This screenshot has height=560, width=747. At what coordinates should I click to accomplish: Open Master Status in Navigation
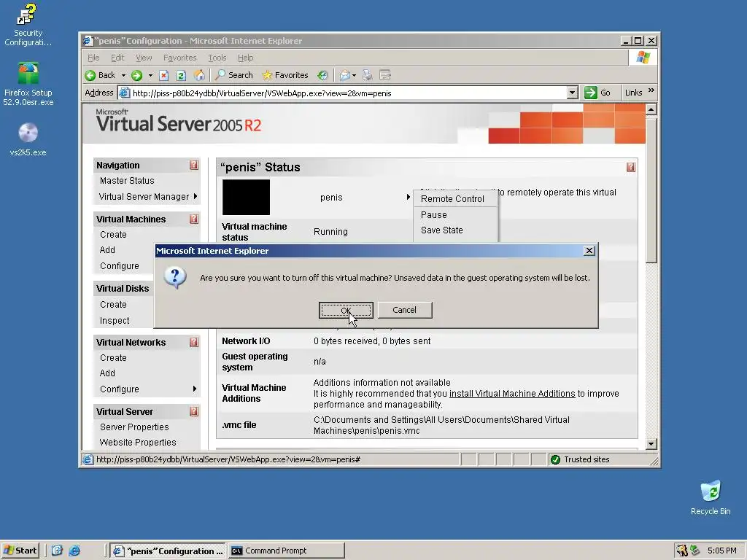pos(127,181)
